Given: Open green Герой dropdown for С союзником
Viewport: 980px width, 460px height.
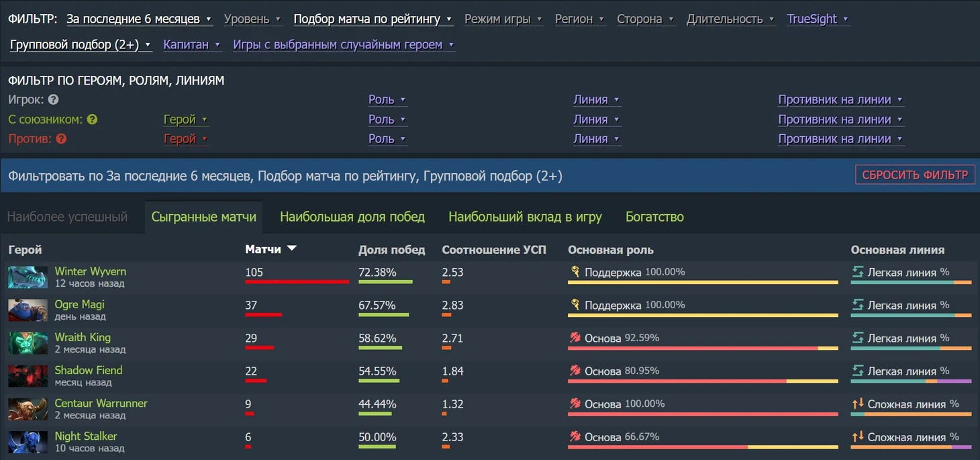Looking at the screenshot, I should click(186, 120).
